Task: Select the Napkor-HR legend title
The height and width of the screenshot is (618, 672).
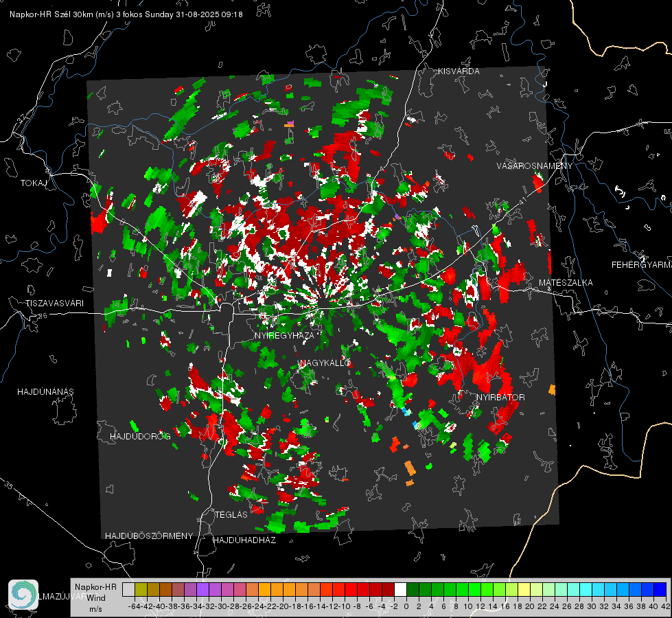Action: pos(95,587)
